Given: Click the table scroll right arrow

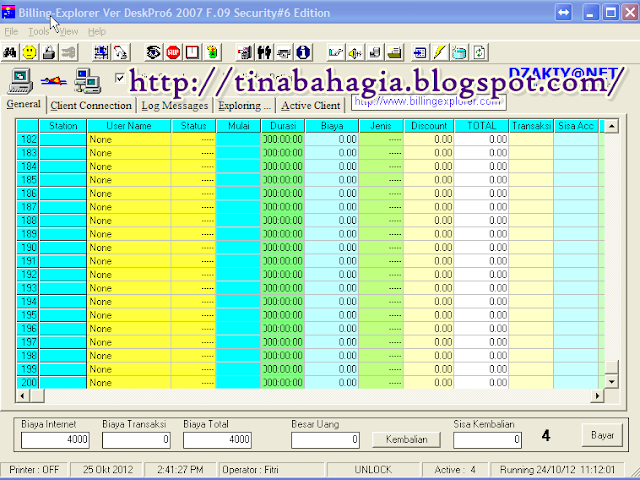Looking at the screenshot, I should 597,396.
